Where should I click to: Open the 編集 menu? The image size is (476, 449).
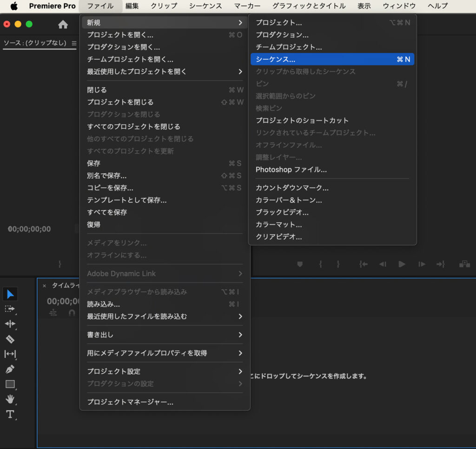tap(132, 6)
